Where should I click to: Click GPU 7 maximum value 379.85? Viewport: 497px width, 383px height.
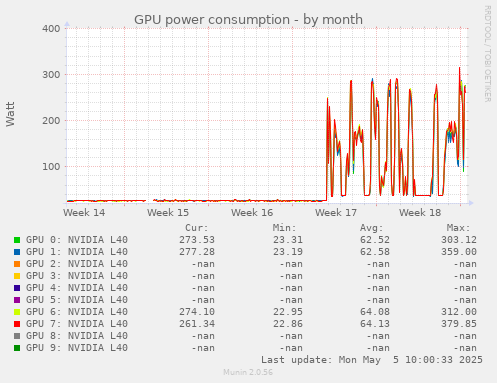(x=459, y=324)
